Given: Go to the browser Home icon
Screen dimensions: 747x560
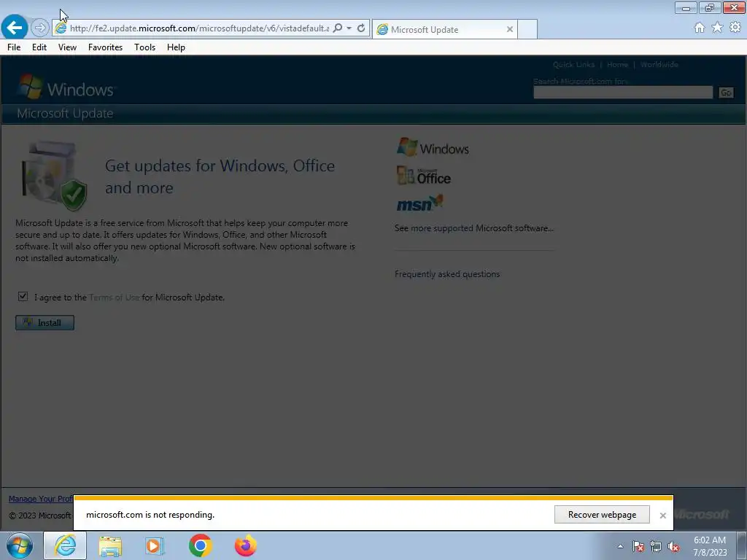Looking at the screenshot, I should click(x=700, y=28).
